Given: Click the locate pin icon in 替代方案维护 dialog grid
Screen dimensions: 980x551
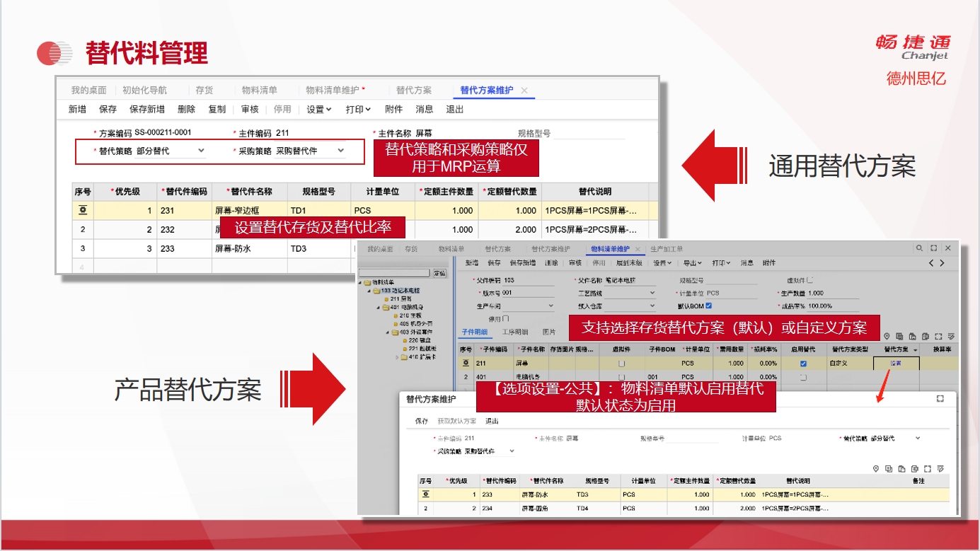Looking at the screenshot, I should 876,468.
